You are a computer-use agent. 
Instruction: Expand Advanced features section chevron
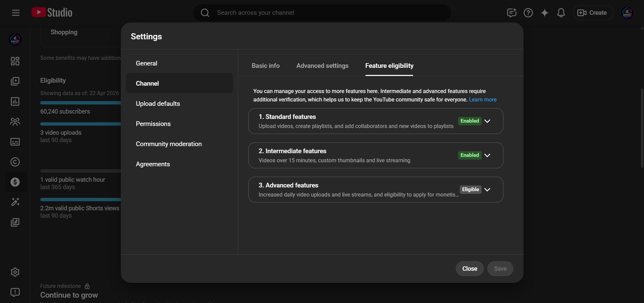tap(487, 189)
